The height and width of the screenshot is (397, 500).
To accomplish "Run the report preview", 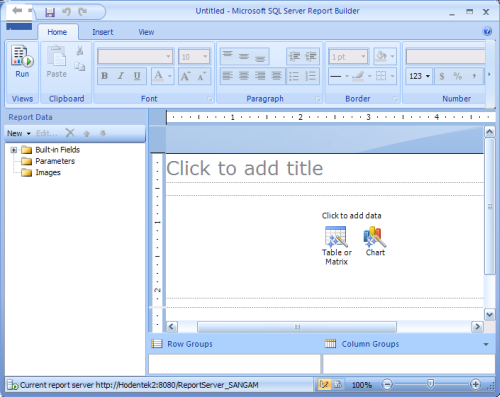I will 22,62.
